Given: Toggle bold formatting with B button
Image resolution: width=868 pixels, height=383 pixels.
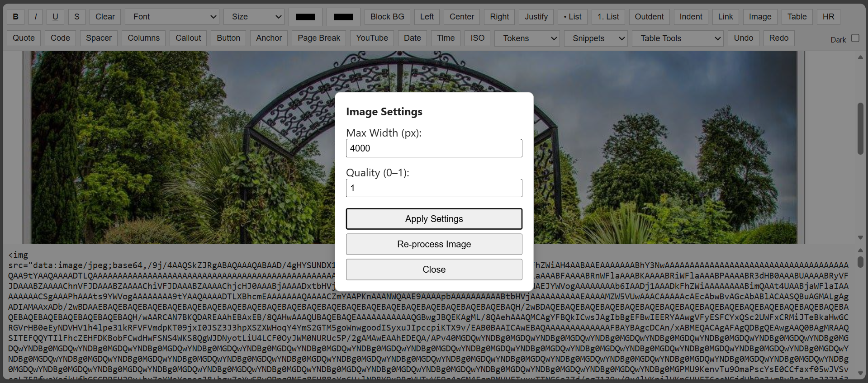Looking at the screenshot, I should [16, 17].
